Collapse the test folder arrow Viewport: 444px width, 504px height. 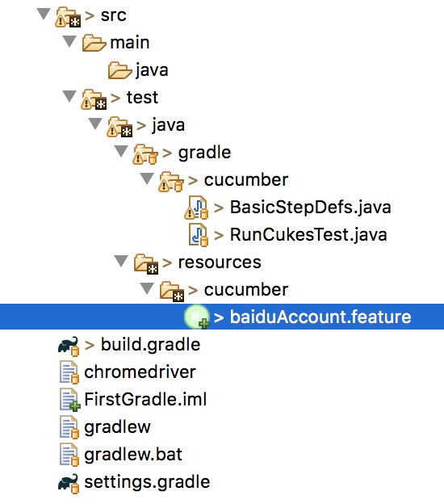[x=69, y=96]
